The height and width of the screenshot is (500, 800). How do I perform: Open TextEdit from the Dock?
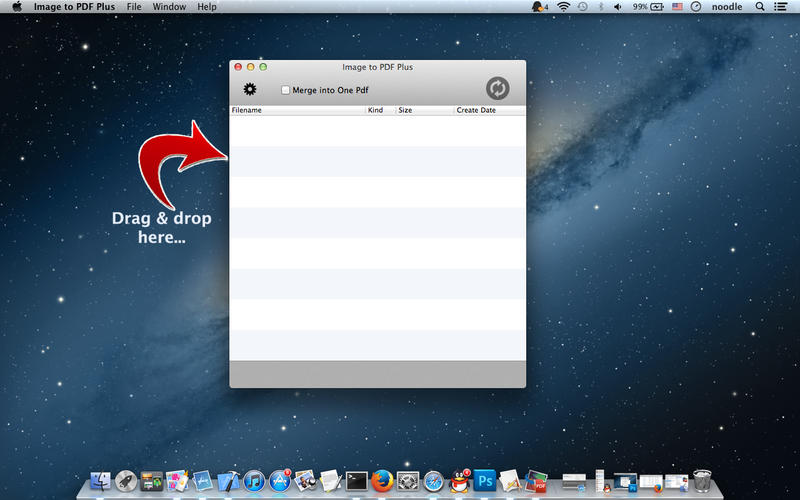point(331,481)
